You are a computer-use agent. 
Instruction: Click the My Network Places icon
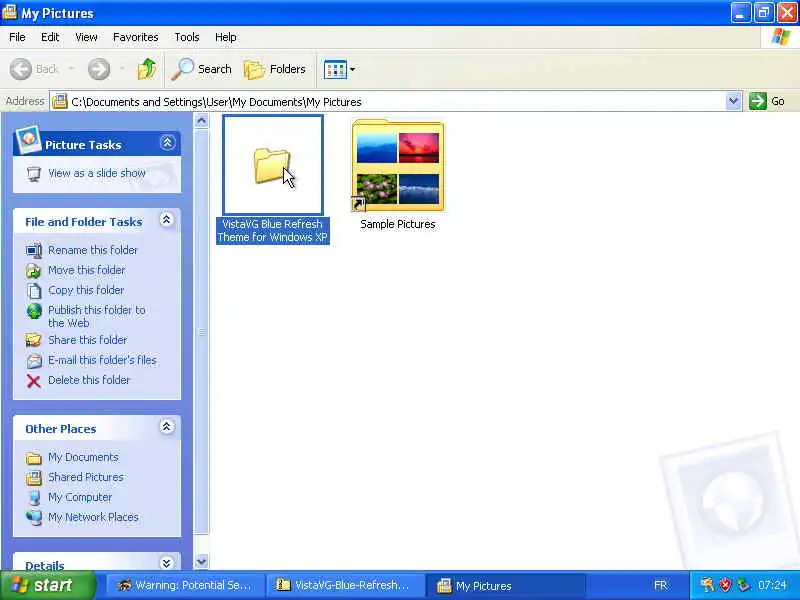coord(34,517)
